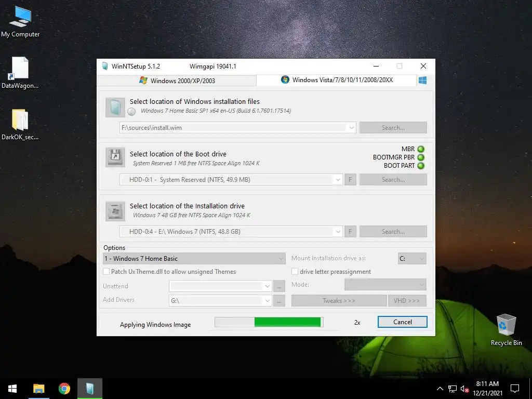Click the MBR green status light

pyautogui.click(x=421, y=149)
